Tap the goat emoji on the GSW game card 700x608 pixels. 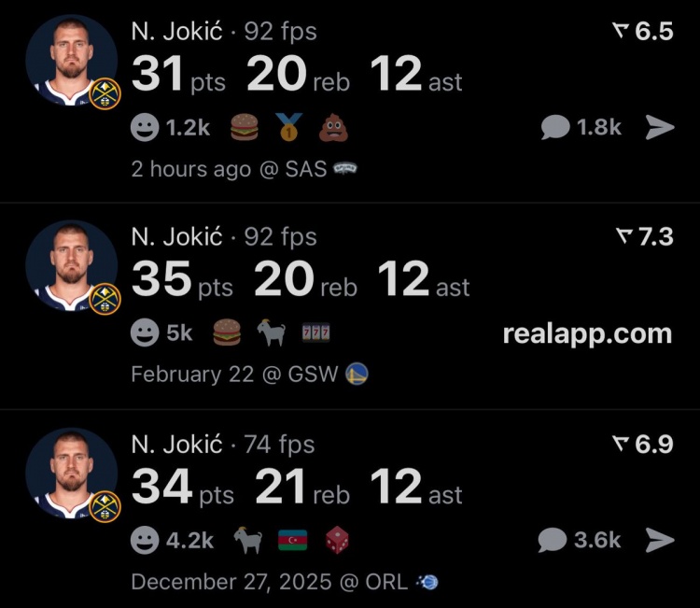pos(273,333)
